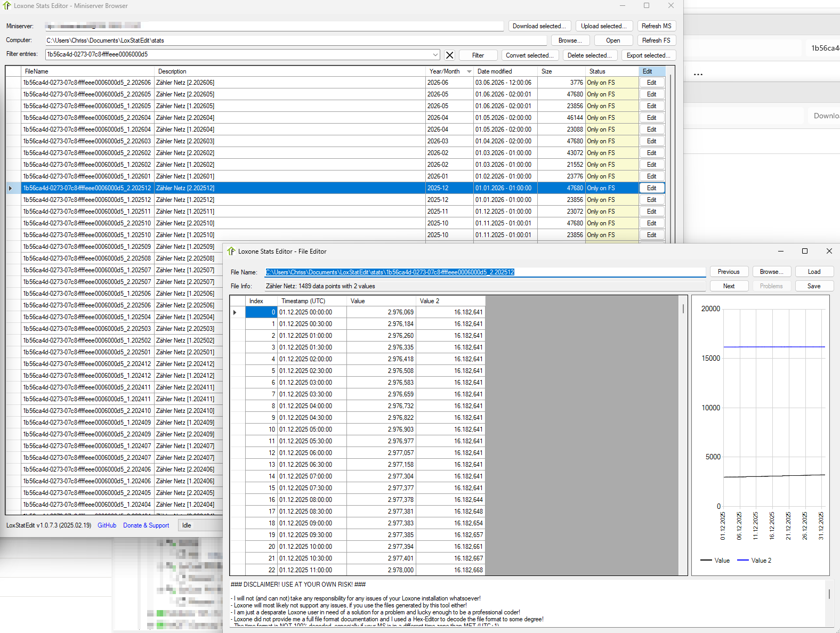Click the Timestamp (UTC) column header
This screenshot has width=840, height=633.
[312, 301]
